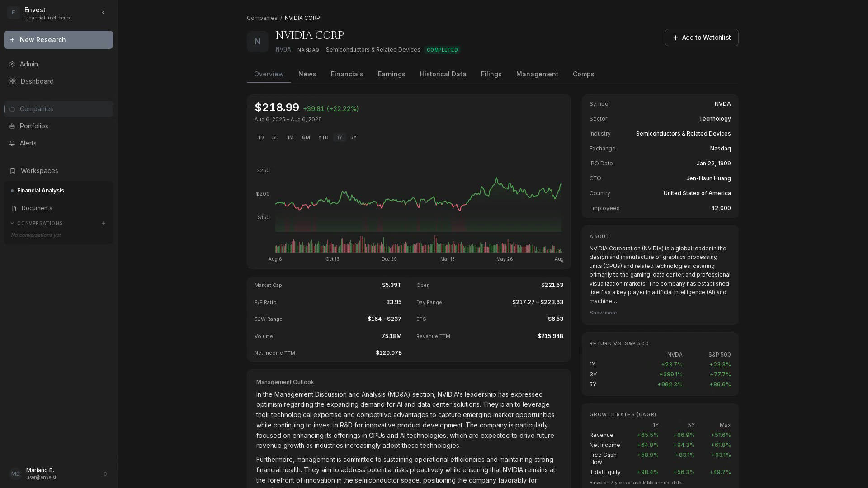Open the Filings tab
The image size is (868, 488).
[491, 74]
